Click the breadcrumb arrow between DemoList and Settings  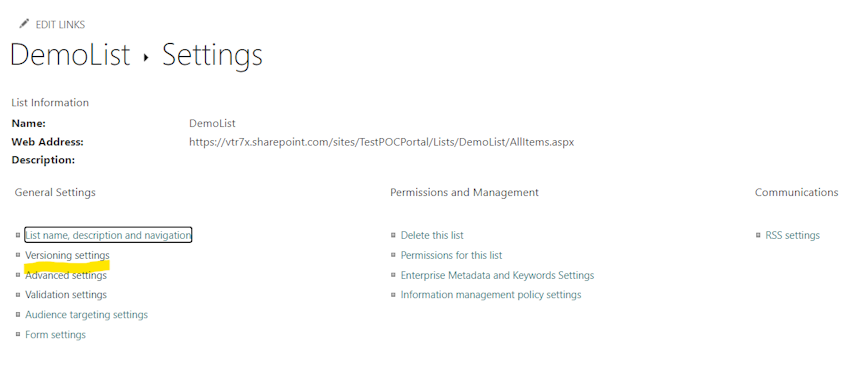pyautogui.click(x=146, y=57)
